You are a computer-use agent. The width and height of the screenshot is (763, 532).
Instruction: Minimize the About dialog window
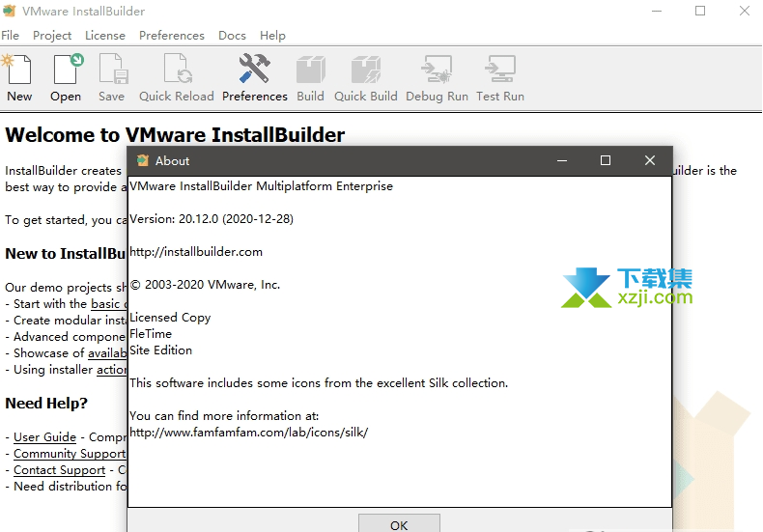click(x=562, y=160)
